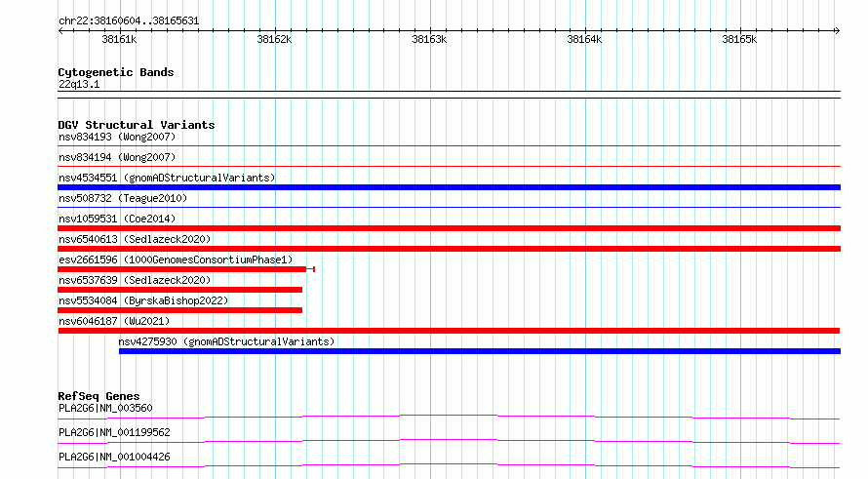Open the 22q13.1 band label
This screenshot has height=479, width=868.
pos(79,84)
